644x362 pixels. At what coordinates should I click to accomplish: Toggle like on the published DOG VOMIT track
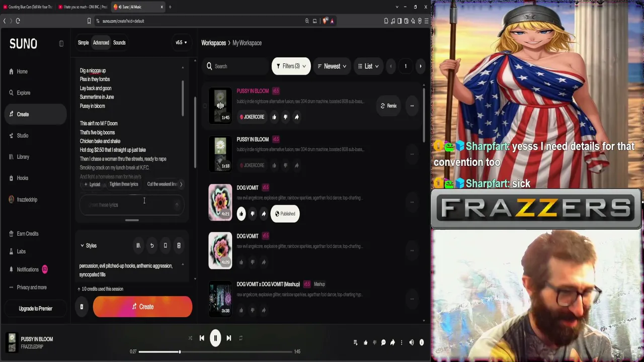coord(241,214)
